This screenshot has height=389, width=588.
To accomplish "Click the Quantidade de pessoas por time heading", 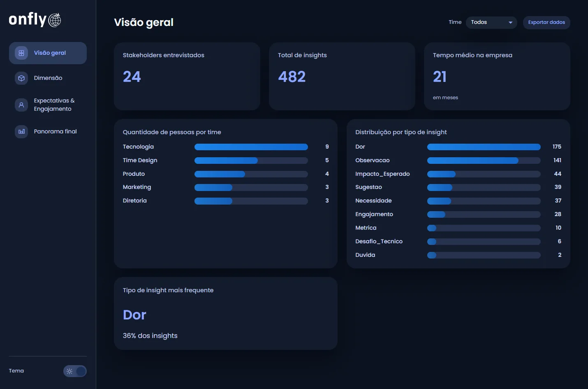I will coord(172,133).
